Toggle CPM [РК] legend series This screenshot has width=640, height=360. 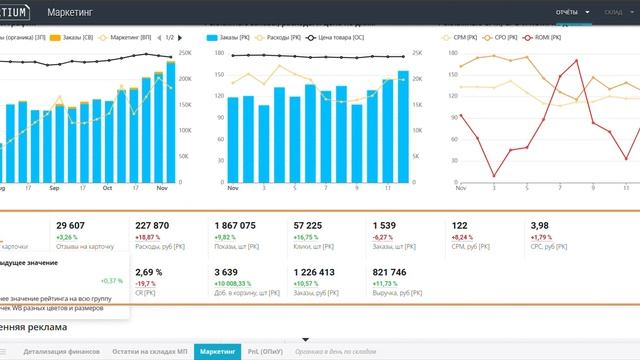coord(459,38)
